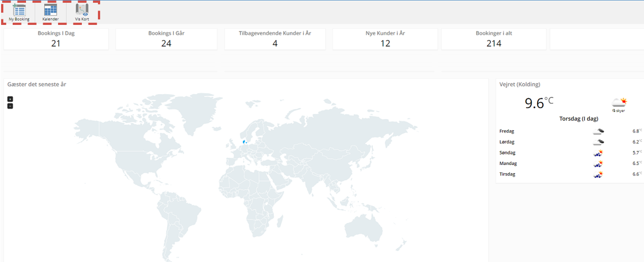Viewport: 644px width, 268px height.
Task: Select the Bookings I Dag card
Action: (56, 39)
